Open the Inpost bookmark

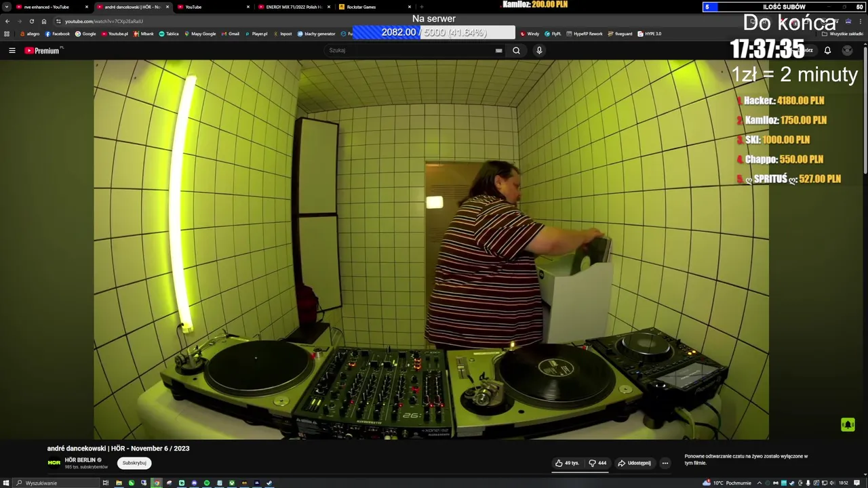[283, 34]
